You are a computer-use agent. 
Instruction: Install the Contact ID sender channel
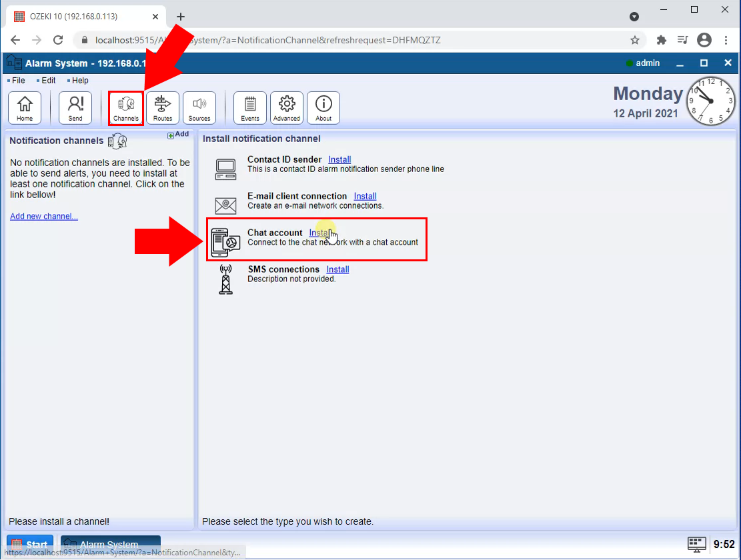click(x=339, y=160)
